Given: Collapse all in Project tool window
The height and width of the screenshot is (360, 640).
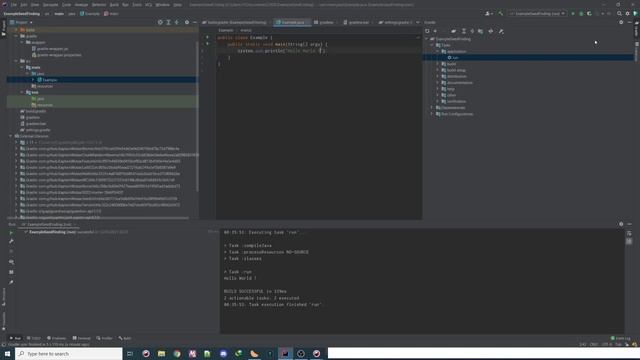Looking at the screenshot, I should [177, 22].
